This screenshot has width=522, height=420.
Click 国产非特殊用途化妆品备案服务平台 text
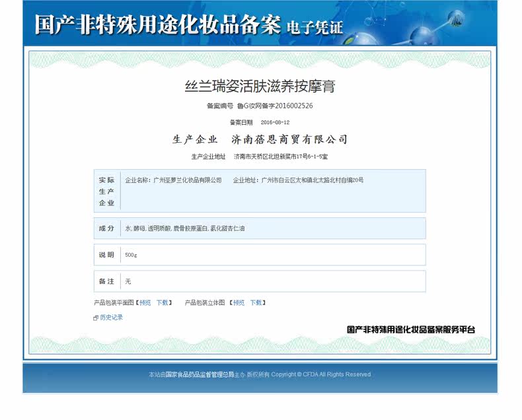tap(411, 330)
